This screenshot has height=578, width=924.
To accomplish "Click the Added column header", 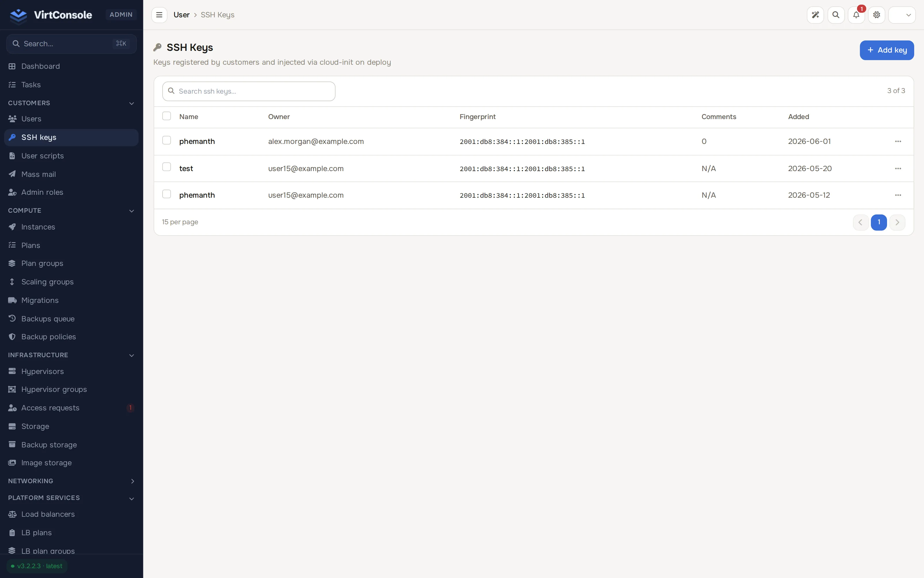I will (798, 116).
